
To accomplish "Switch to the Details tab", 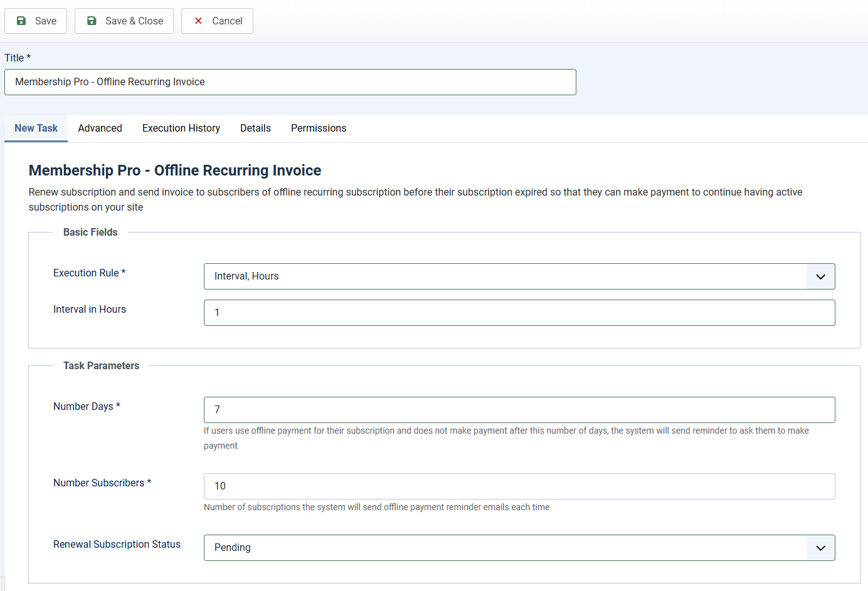I will pos(255,128).
